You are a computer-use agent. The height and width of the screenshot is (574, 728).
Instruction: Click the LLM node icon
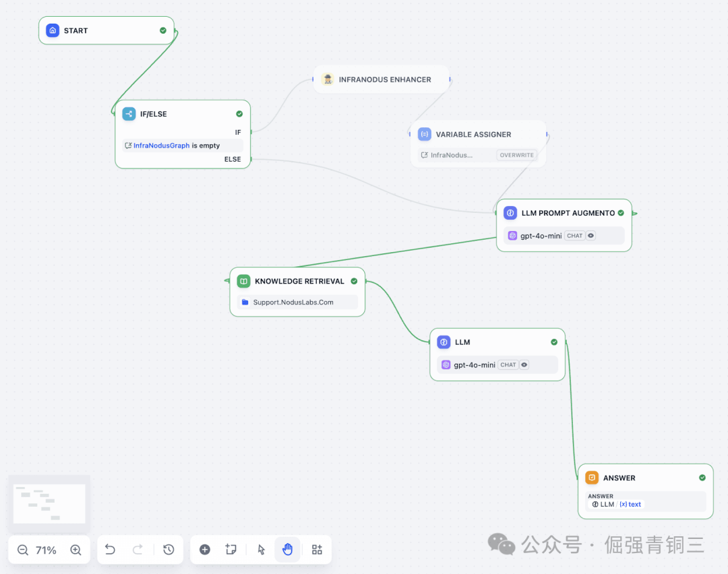tap(444, 342)
